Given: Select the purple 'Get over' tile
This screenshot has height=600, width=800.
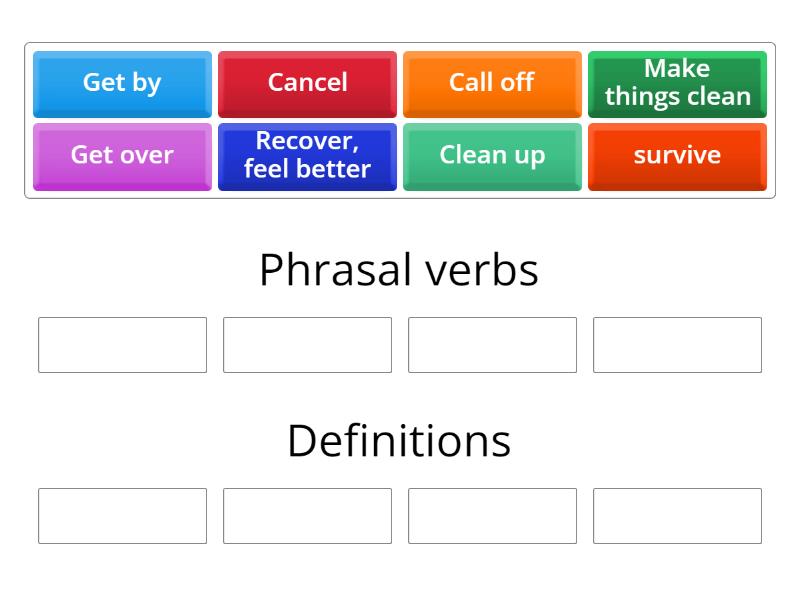Looking at the screenshot, I should click(x=122, y=156).
